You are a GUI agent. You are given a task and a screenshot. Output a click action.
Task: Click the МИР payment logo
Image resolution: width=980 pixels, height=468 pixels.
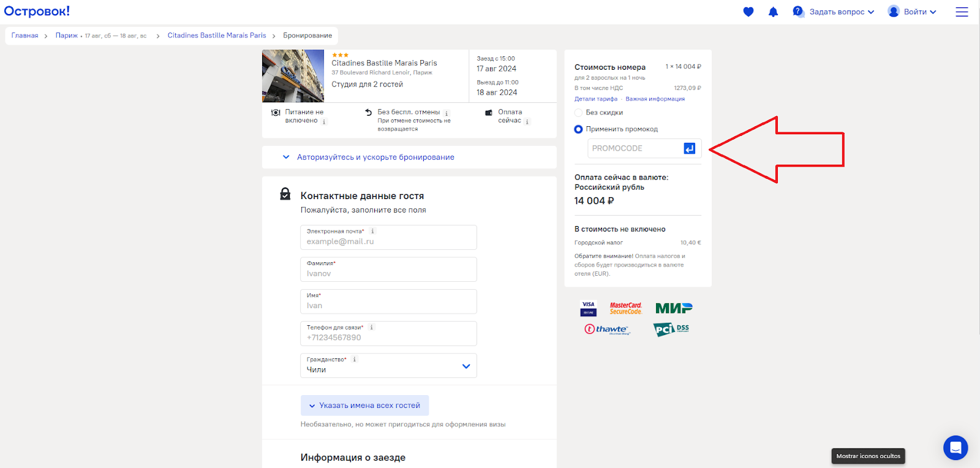click(x=674, y=308)
